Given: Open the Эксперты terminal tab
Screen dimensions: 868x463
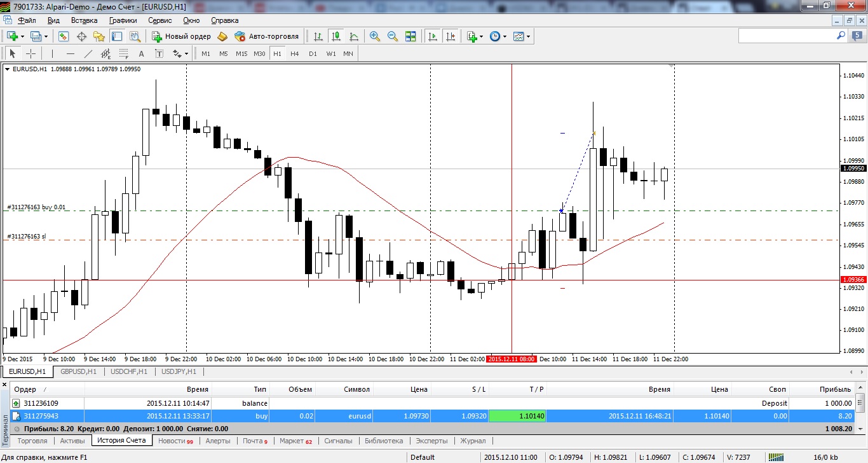Looking at the screenshot, I should pos(431,440).
